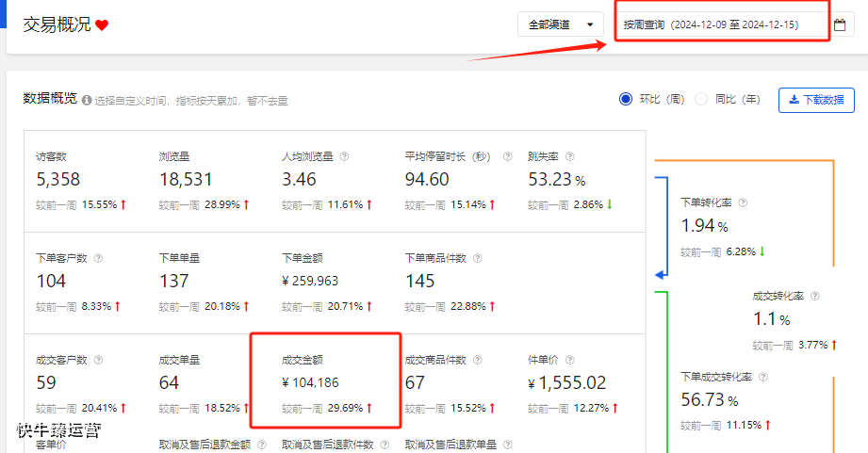The width and height of the screenshot is (868, 453).
Task: Click help icon next to 平均停留时长
Action: pyautogui.click(x=507, y=157)
